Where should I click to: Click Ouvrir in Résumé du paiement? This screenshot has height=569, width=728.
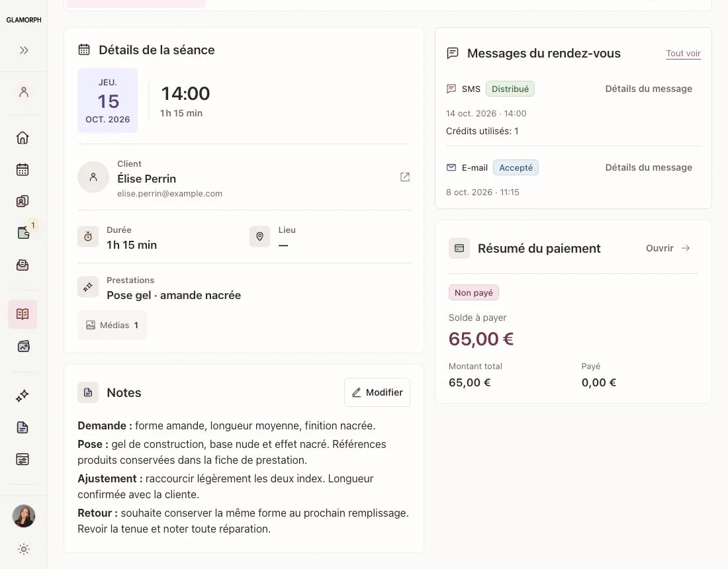click(668, 248)
